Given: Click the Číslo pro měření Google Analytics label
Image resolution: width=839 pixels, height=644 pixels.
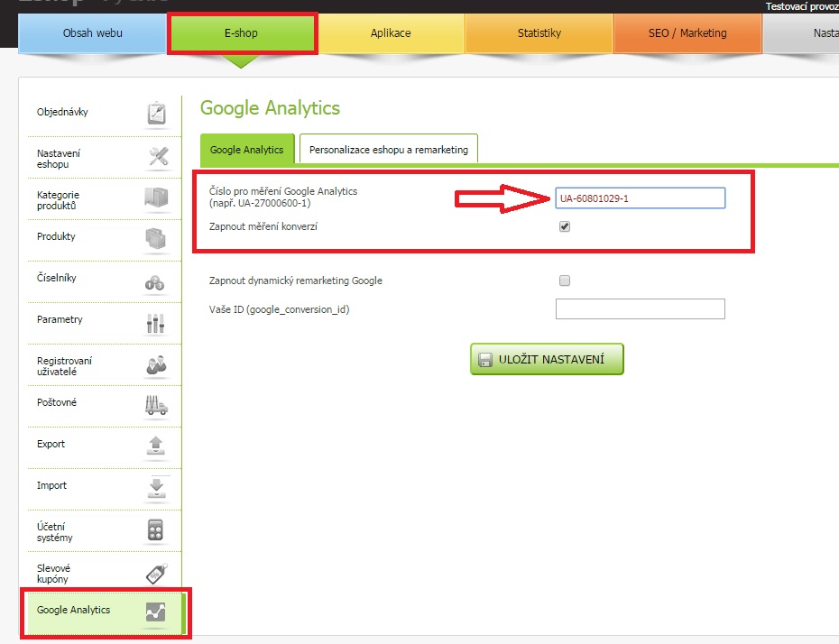Looking at the screenshot, I should pyautogui.click(x=283, y=197).
